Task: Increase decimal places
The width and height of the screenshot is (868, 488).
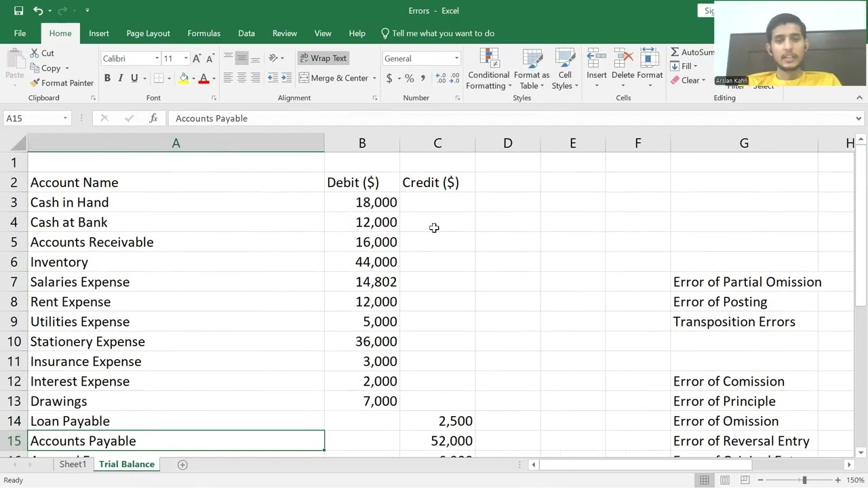Action: click(x=441, y=79)
